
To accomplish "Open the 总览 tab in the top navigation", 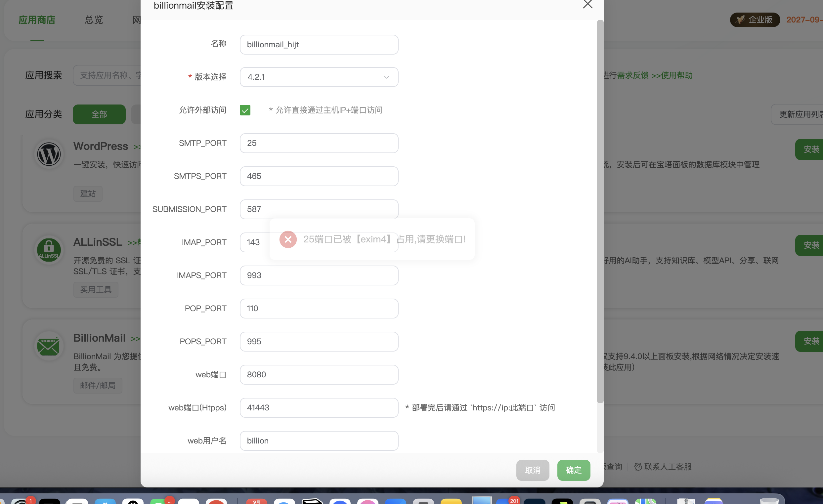I will tap(94, 20).
